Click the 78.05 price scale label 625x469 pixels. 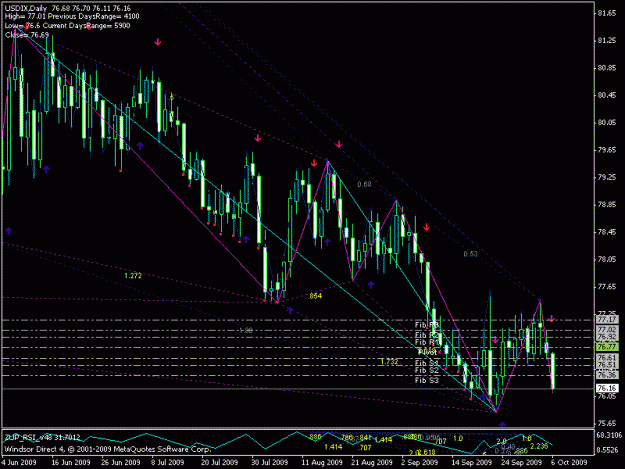click(607, 259)
